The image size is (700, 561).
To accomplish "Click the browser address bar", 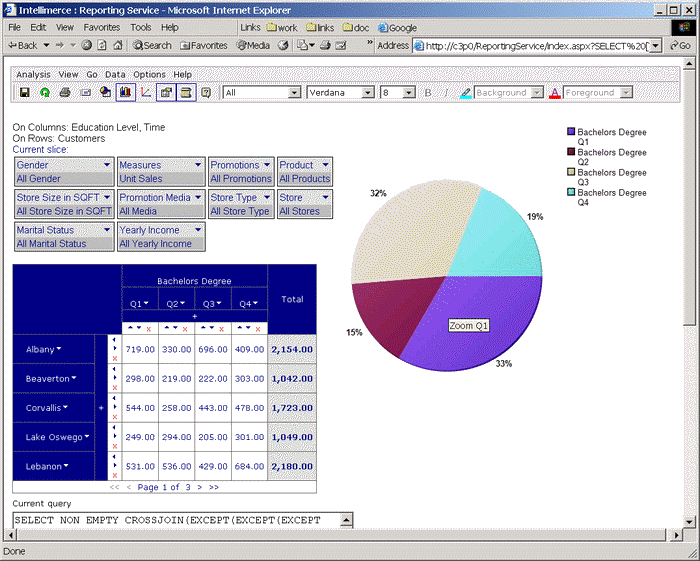I will pos(536,46).
